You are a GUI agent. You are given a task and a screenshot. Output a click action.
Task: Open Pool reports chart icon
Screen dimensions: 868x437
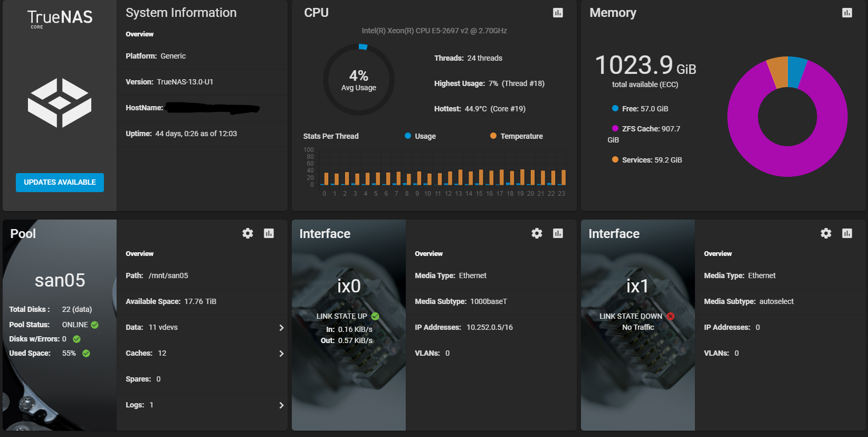269,233
